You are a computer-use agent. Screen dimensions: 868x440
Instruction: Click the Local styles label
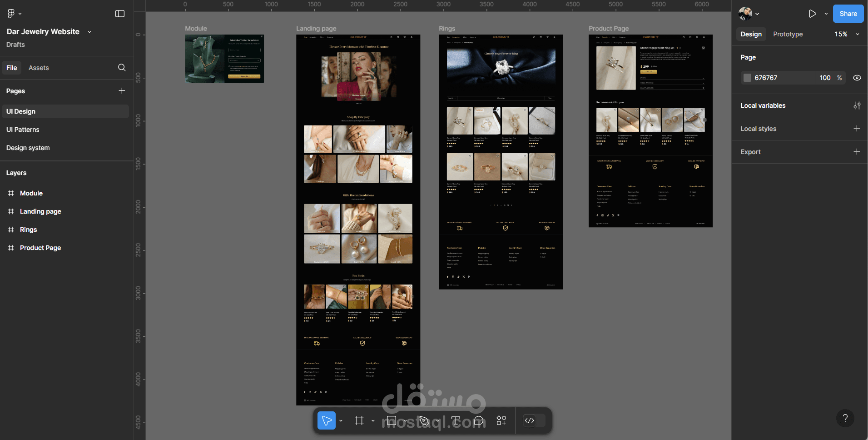click(759, 129)
